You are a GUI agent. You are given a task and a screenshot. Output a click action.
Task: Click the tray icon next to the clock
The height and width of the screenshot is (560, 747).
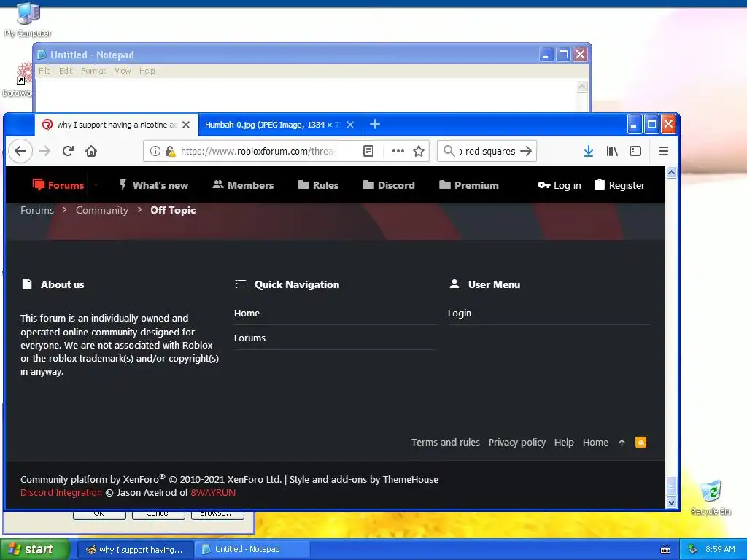pos(693,549)
